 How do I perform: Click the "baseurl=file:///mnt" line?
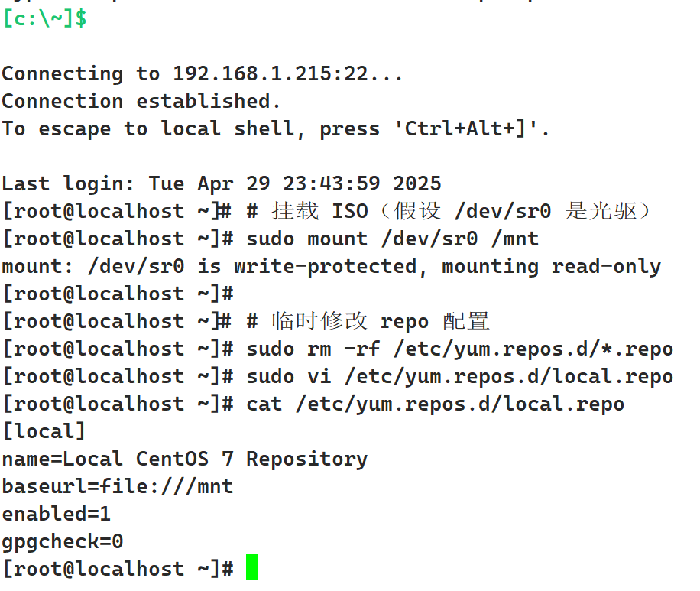click(117, 486)
